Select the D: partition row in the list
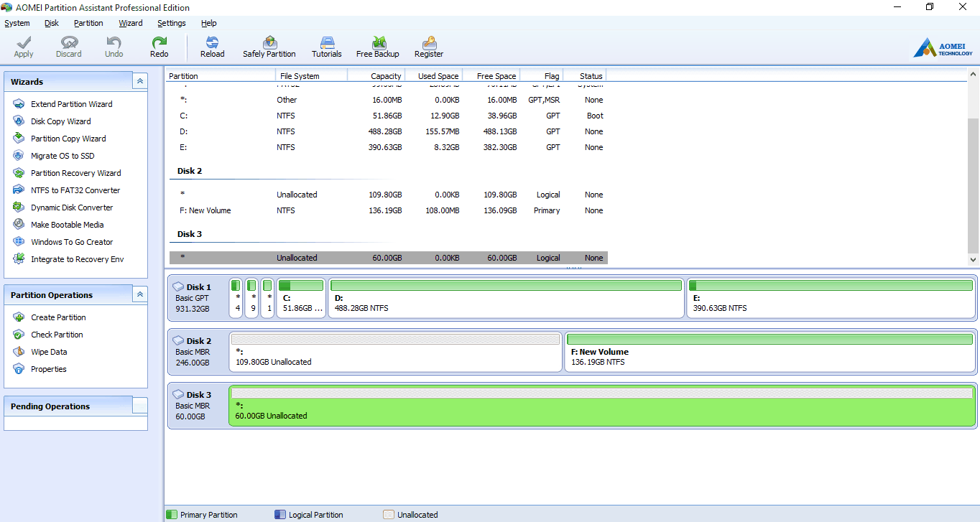The image size is (980, 522). coord(388,131)
